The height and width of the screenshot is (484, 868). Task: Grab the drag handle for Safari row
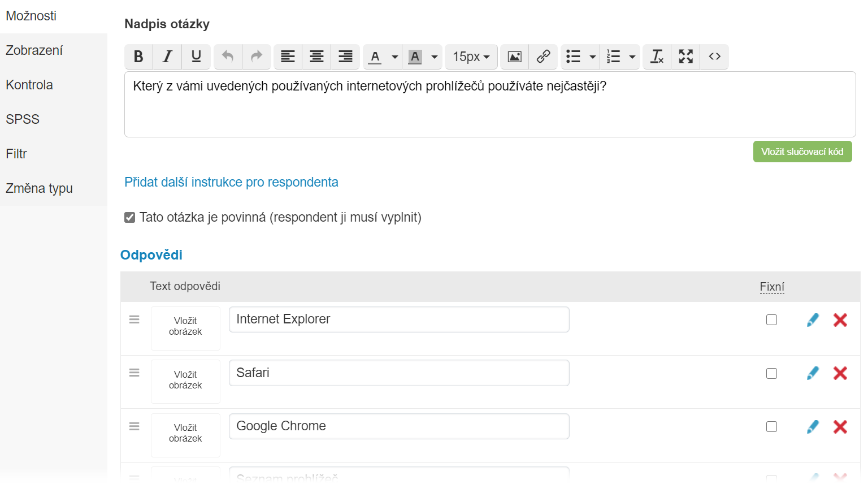[x=134, y=373]
